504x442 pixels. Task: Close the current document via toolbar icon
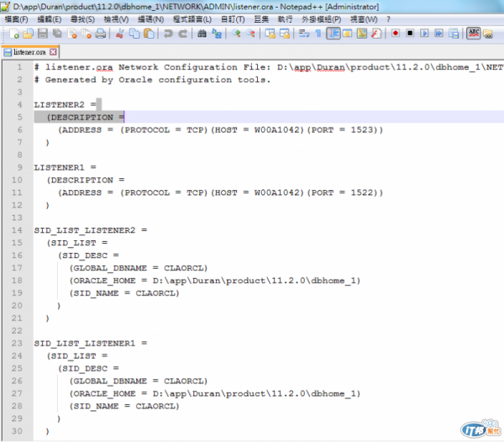pos(72,34)
